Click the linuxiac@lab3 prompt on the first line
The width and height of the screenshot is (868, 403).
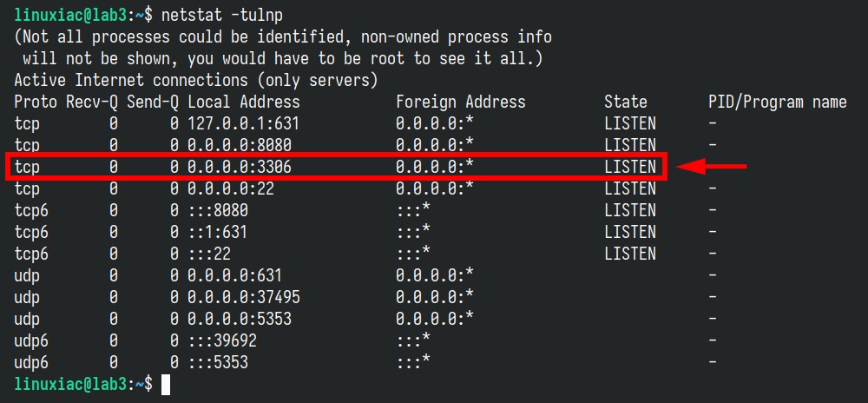coord(70,16)
